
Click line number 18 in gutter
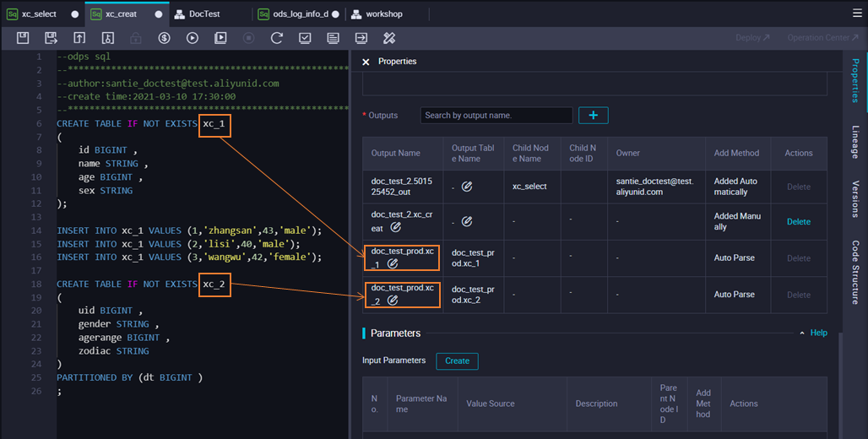pos(36,284)
